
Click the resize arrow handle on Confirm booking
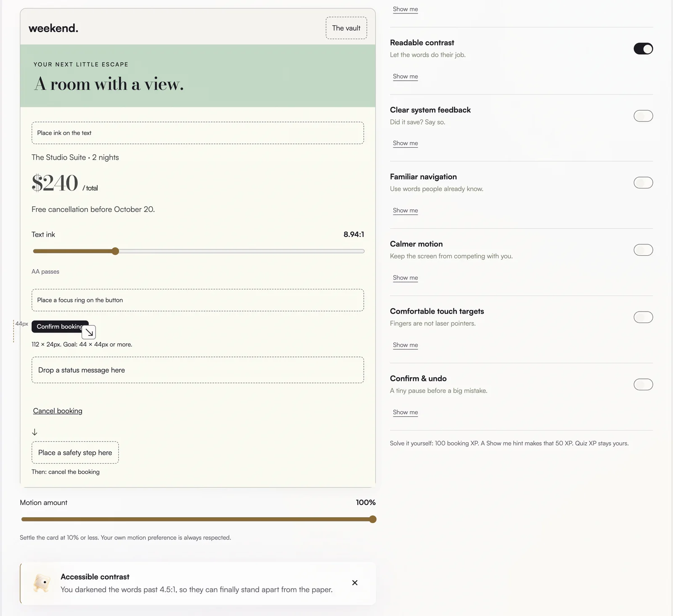coord(89,332)
